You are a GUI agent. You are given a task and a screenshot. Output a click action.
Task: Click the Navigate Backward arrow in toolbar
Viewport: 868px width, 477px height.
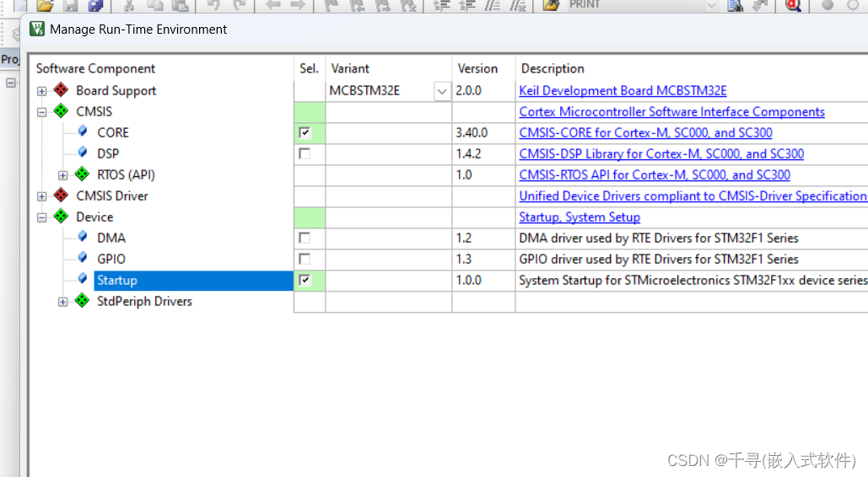point(273,6)
